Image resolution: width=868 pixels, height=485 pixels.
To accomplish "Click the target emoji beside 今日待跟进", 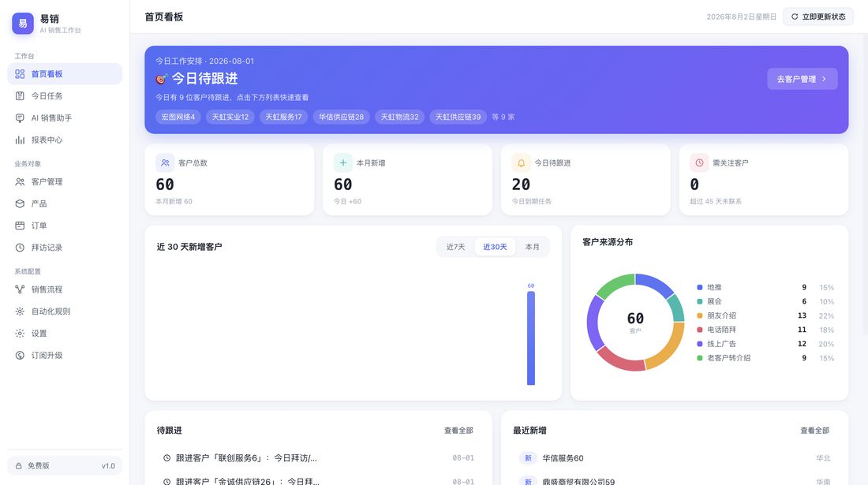I will [161, 79].
